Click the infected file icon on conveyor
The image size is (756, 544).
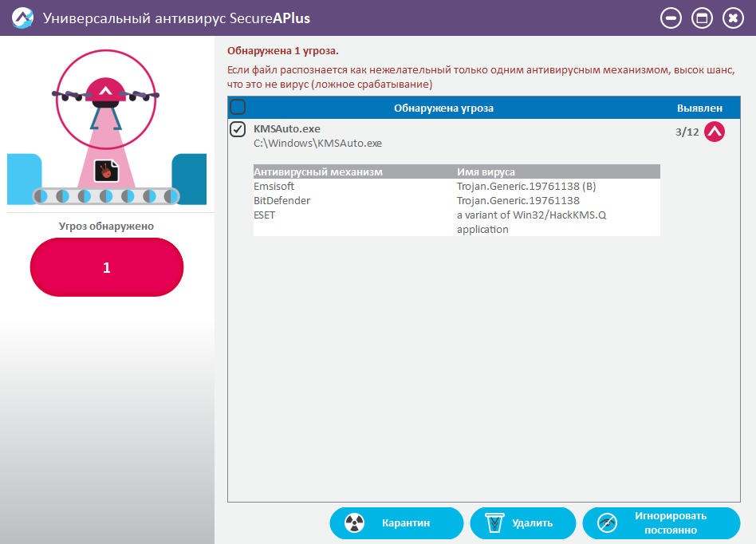(x=107, y=171)
